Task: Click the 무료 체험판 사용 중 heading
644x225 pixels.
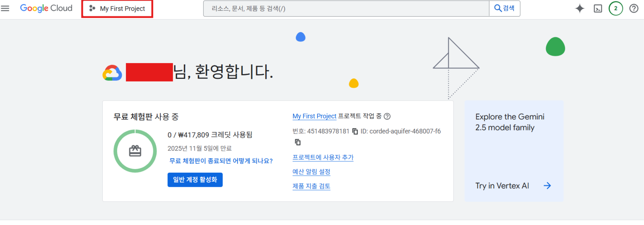Action: pyautogui.click(x=146, y=117)
